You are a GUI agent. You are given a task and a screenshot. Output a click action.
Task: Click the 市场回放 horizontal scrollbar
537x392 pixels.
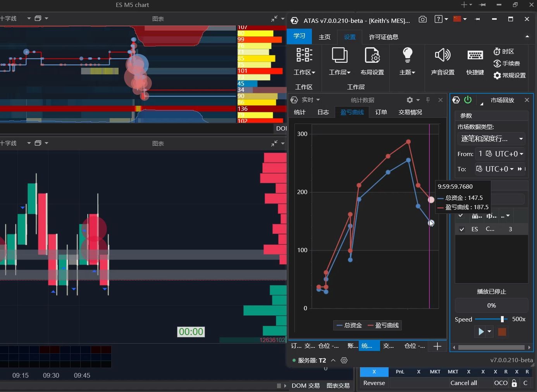point(491,347)
